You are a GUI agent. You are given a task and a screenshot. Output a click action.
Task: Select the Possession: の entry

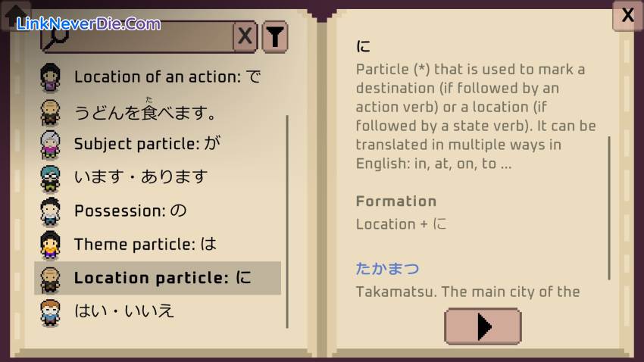pyautogui.click(x=130, y=211)
